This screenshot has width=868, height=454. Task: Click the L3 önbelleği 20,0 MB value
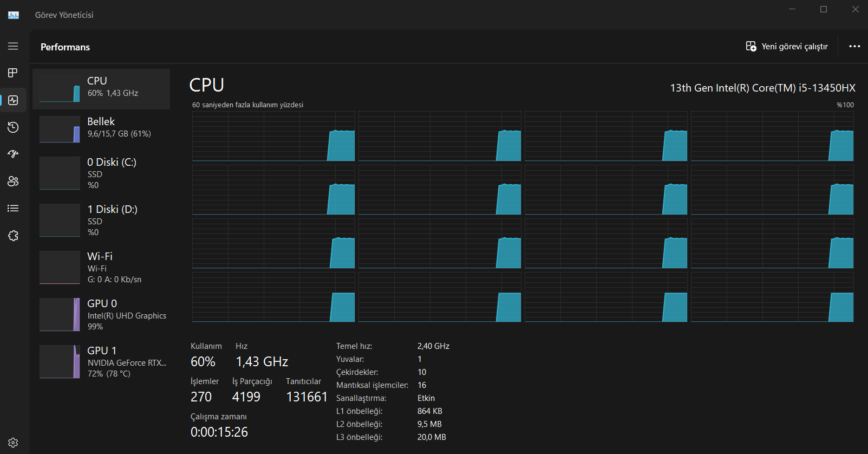[432, 437]
